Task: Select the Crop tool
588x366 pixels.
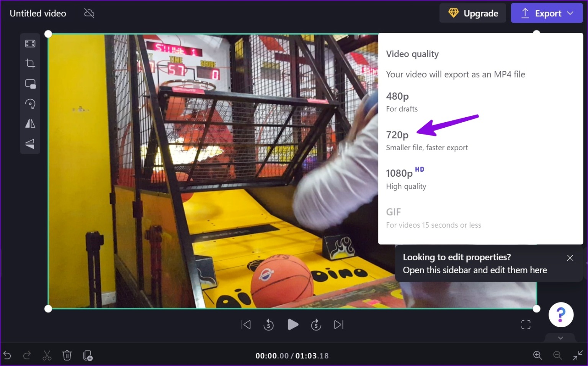Action: point(30,63)
